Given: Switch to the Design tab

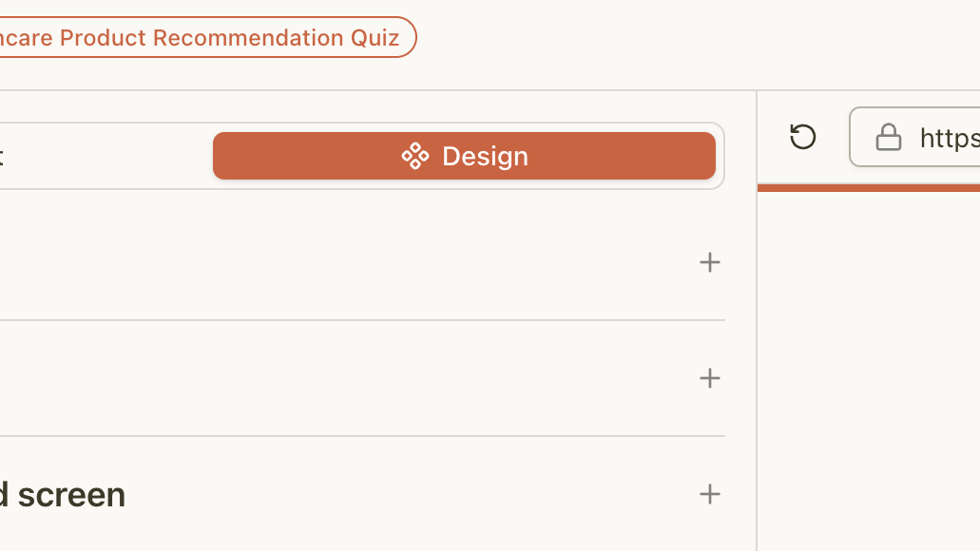Looking at the screenshot, I should tap(464, 156).
